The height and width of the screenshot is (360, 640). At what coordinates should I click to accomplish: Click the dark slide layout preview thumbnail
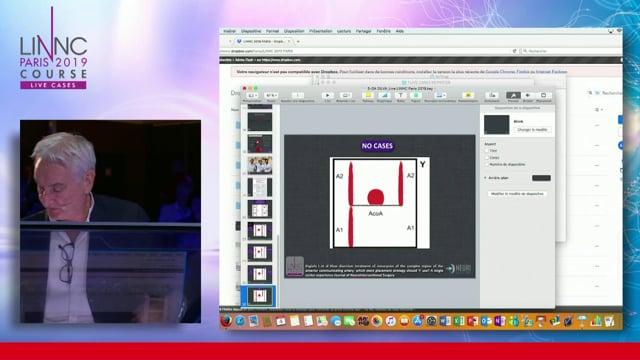pos(496,124)
